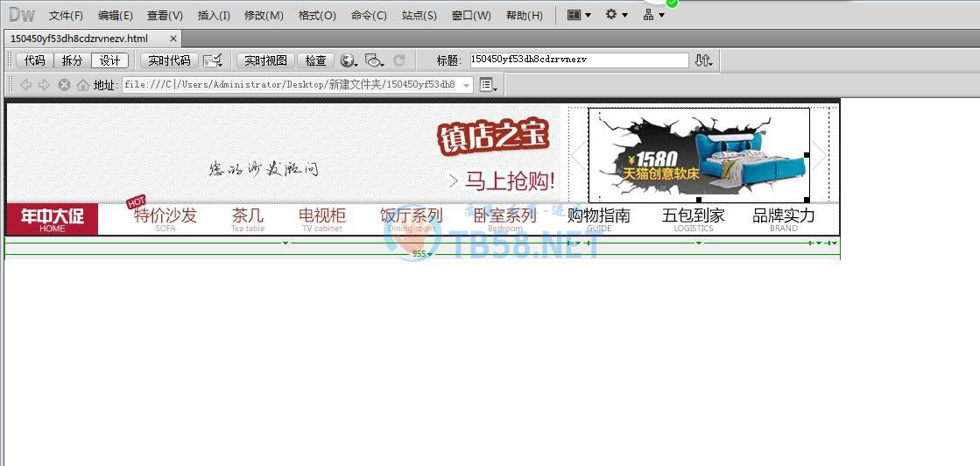Click the file management arrows icon
Image resolution: width=980 pixels, height=466 pixels.
703,60
